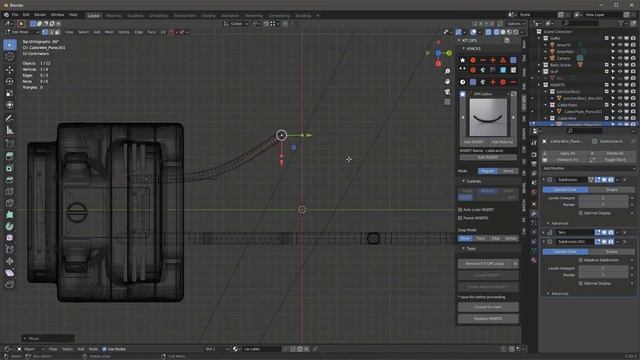
Task: Click the camera view gizmo icon
Action: (447, 91)
